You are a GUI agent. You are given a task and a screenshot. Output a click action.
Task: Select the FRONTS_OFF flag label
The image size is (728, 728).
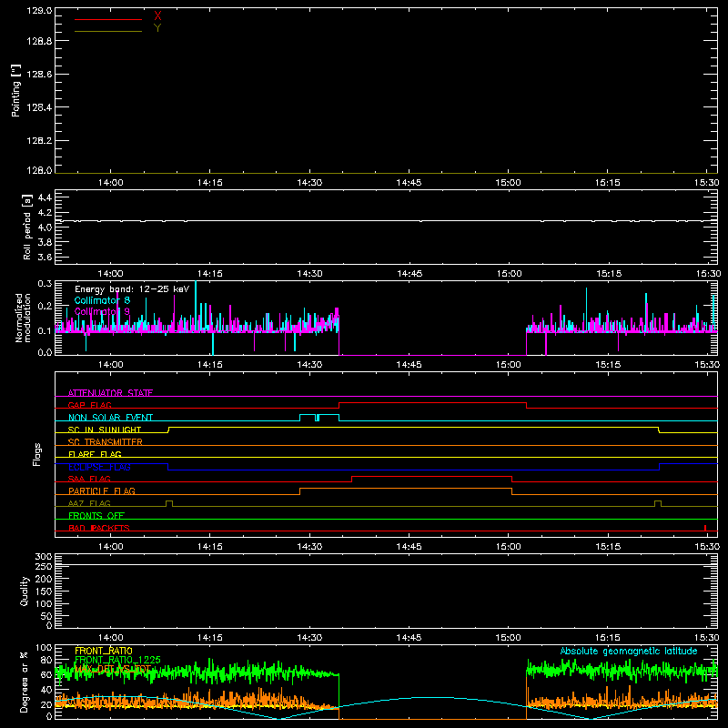pos(96,515)
